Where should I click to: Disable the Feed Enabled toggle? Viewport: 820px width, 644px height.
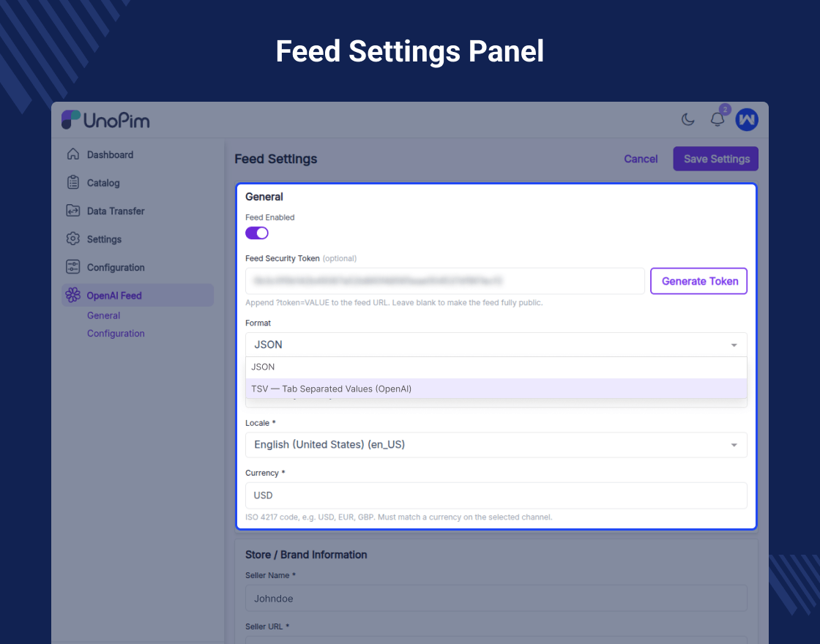(x=257, y=233)
